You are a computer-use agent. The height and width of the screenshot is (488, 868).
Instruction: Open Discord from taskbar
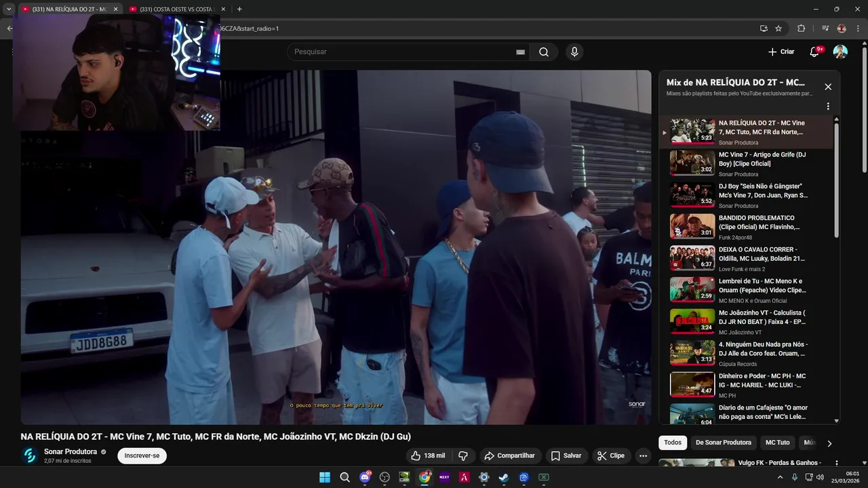coord(365,477)
